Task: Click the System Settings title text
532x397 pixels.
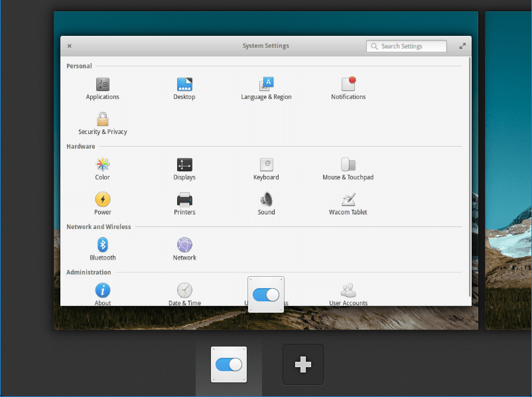Action: [265, 46]
